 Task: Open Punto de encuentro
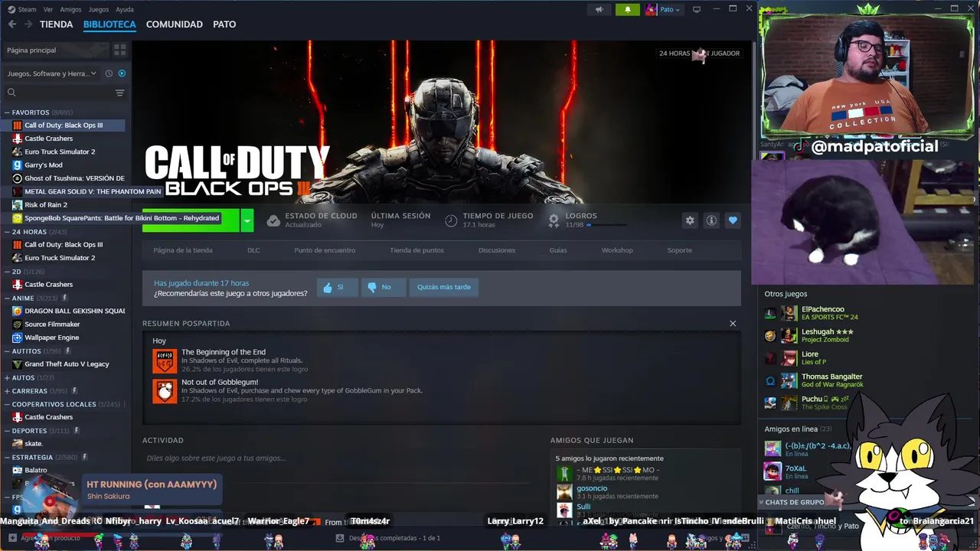click(325, 250)
